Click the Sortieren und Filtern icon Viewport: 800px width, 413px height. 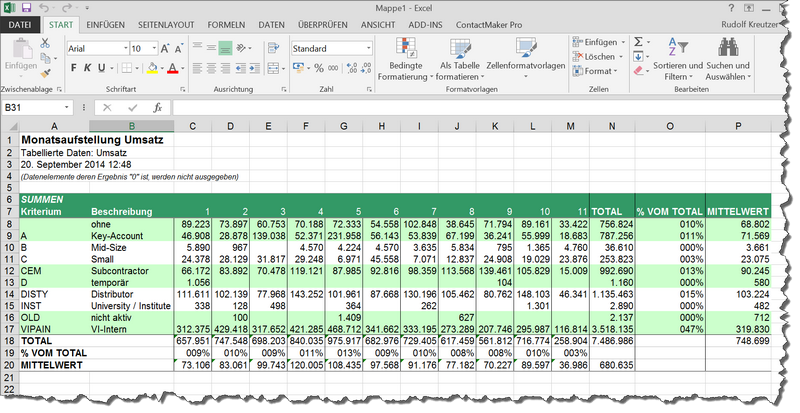(x=677, y=48)
